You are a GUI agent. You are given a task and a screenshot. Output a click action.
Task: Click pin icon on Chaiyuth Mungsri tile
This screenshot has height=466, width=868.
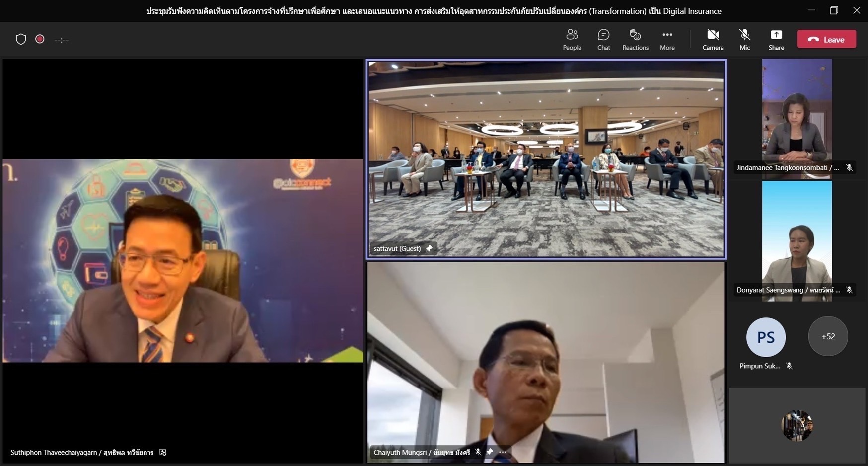pos(490,452)
